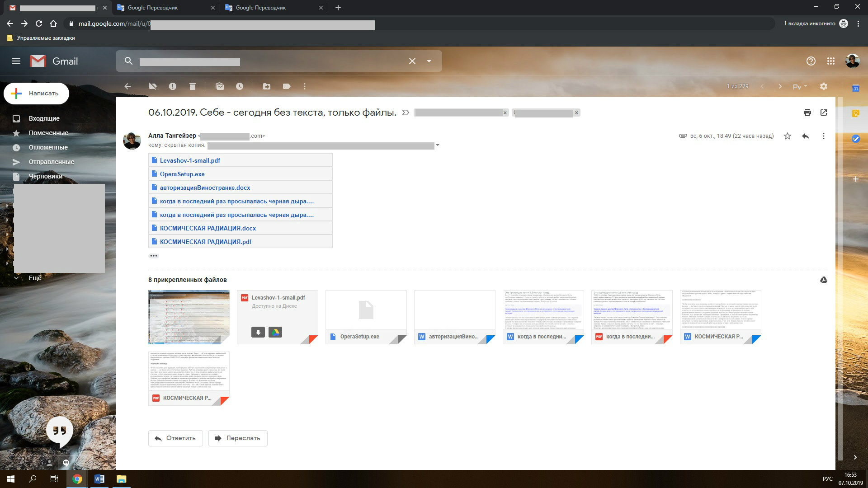Viewport: 868px width, 488px height.
Task: Save Levashov-1-small.pdf to Drive
Action: click(x=275, y=332)
